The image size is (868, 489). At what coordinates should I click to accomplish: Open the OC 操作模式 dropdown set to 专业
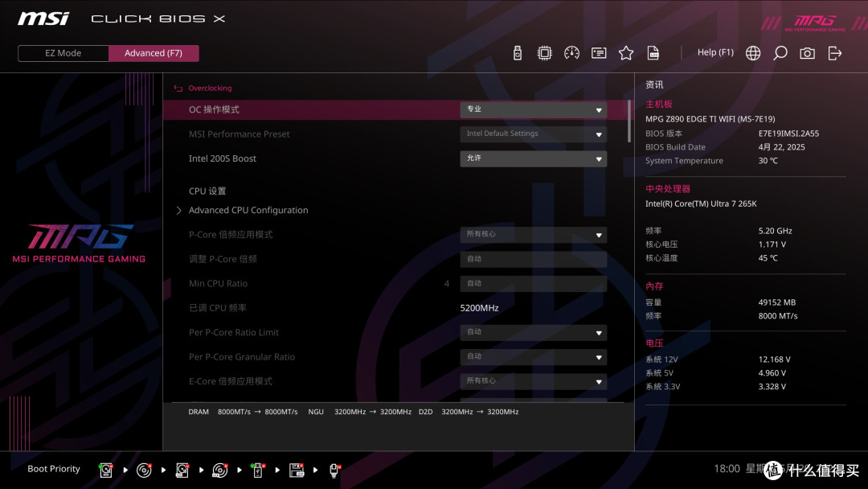click(533, 109)
